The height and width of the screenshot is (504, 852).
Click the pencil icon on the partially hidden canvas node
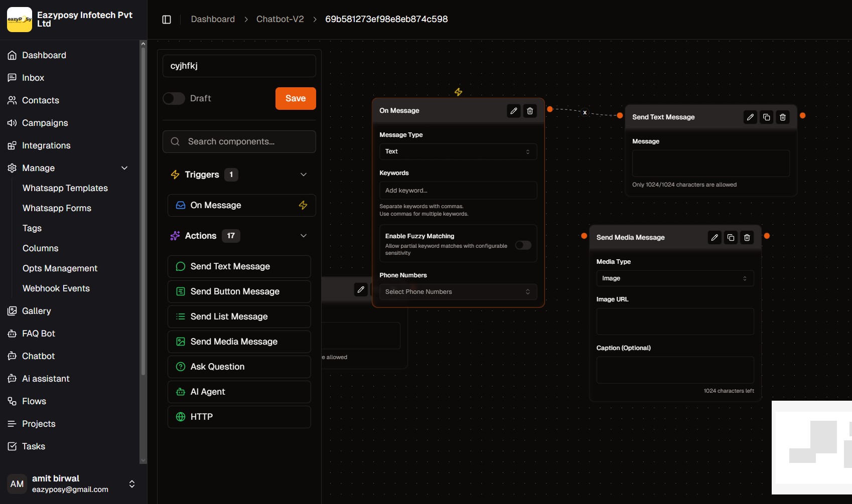(360, 289)
